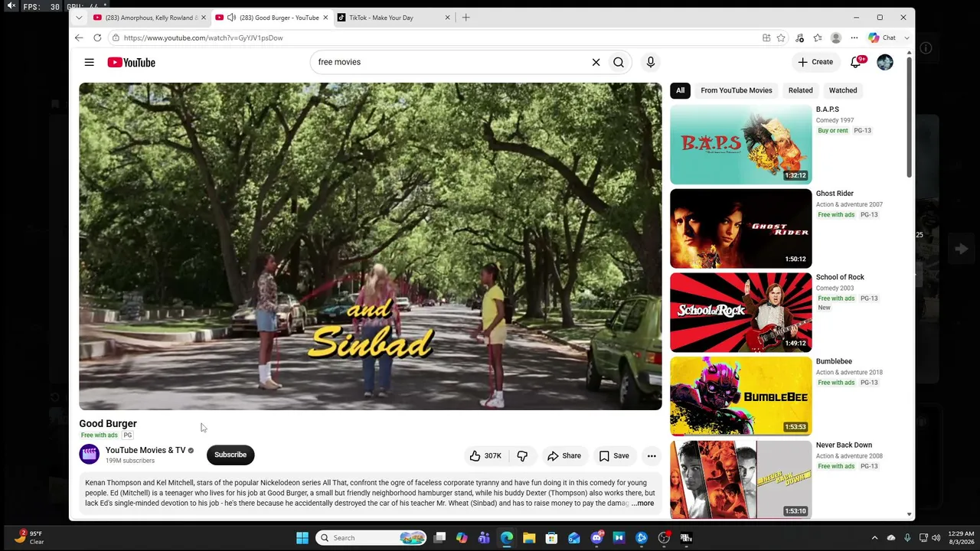Open the Edge tab actions menu

coord(79,18)
